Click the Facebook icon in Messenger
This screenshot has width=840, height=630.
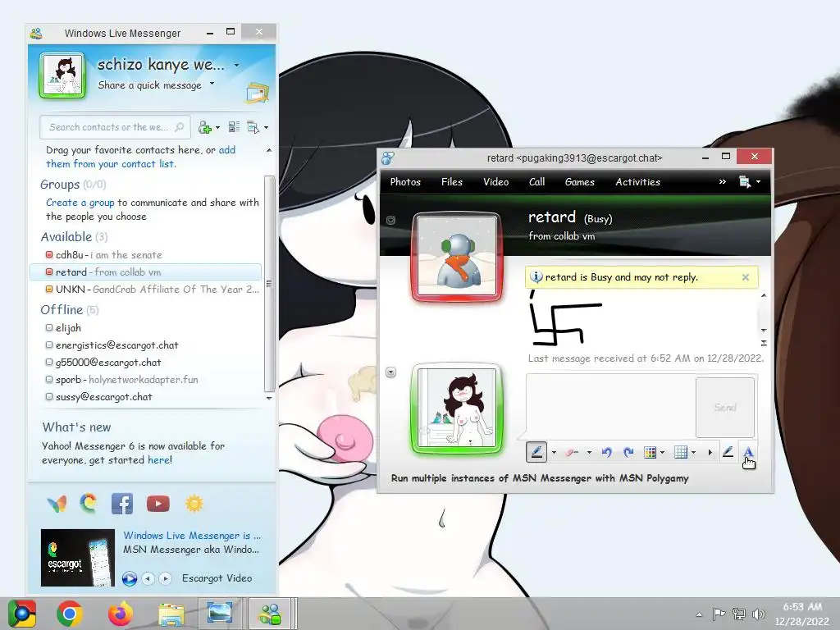[x=122, y=504]
